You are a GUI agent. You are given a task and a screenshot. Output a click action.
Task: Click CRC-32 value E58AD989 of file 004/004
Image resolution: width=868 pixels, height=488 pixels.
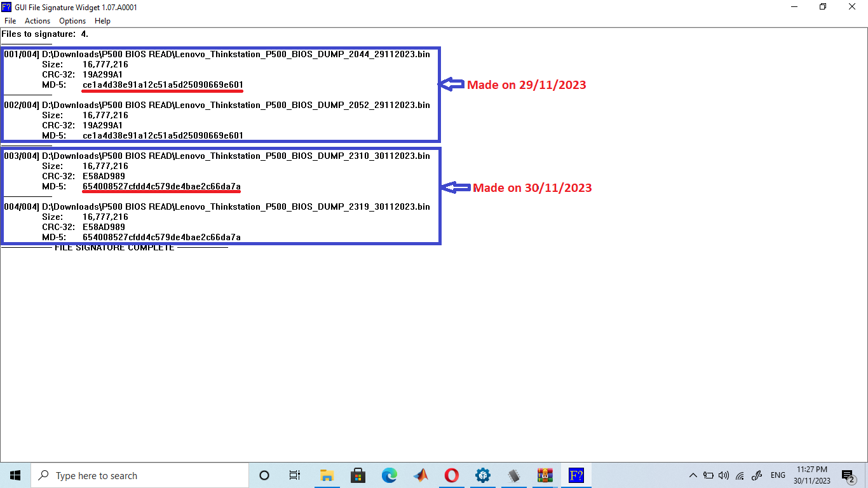point(104,227)
